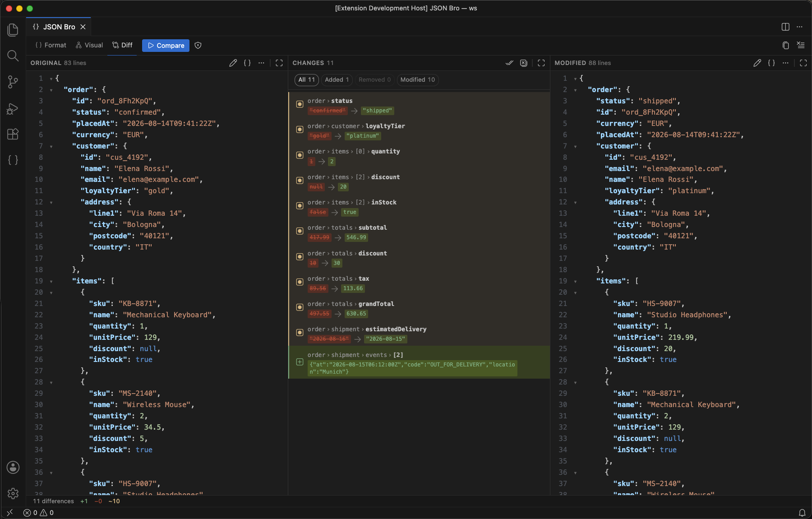Click edit pencil icon in MODIFIED panel
Viewport: 812px width, 519px height.
pyautogui.click(x=757, y=63)
